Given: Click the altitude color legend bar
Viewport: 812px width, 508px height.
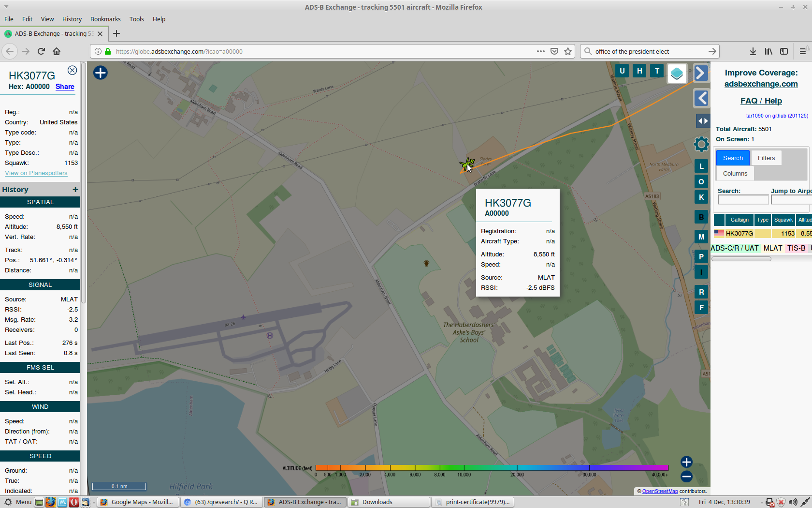Looking at the screenshot, I should (492, 468).
